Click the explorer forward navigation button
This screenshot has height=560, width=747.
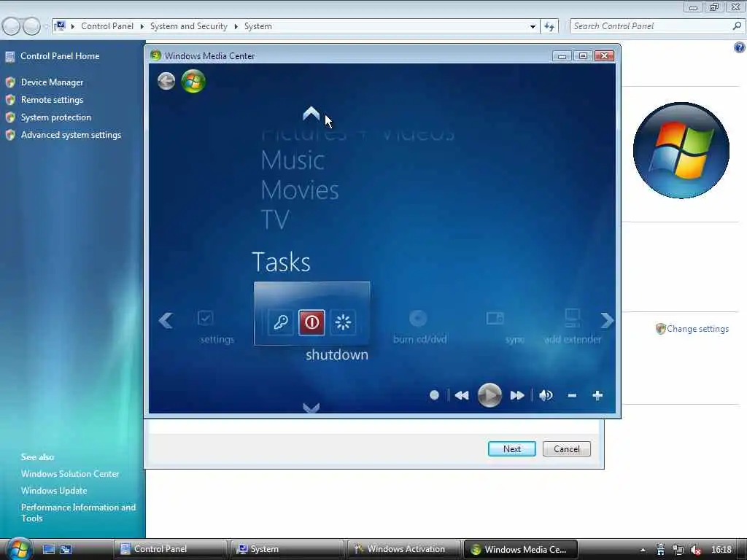pyautogui.click(x=31, y=26)
